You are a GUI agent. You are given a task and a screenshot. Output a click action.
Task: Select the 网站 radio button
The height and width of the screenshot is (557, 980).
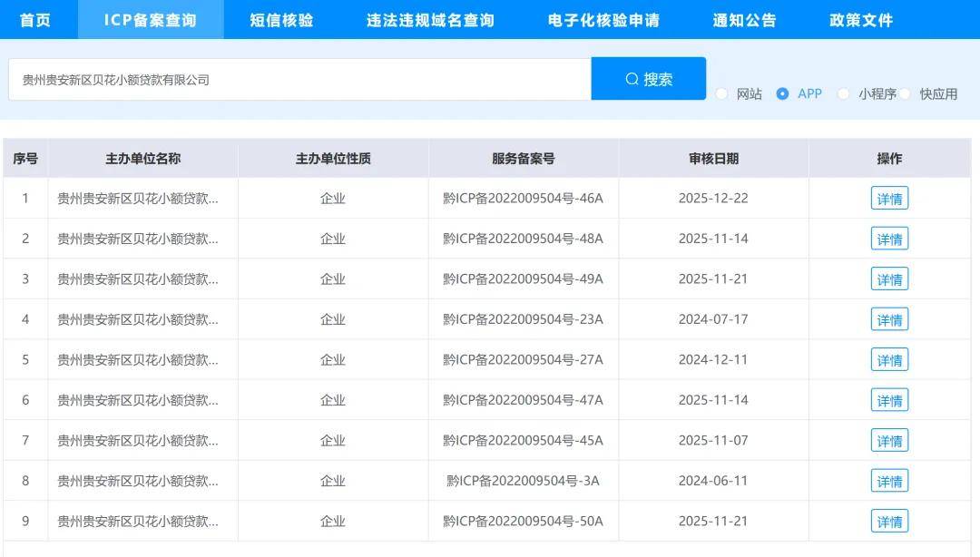(721, 93)
